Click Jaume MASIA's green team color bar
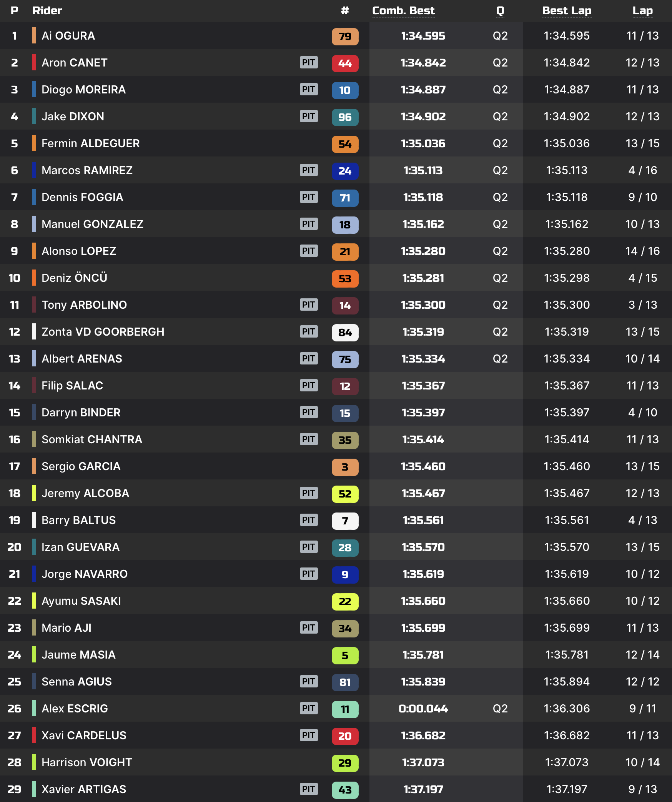Image resolution: width=672 pixels, height=802 pixels. [34, 654]
